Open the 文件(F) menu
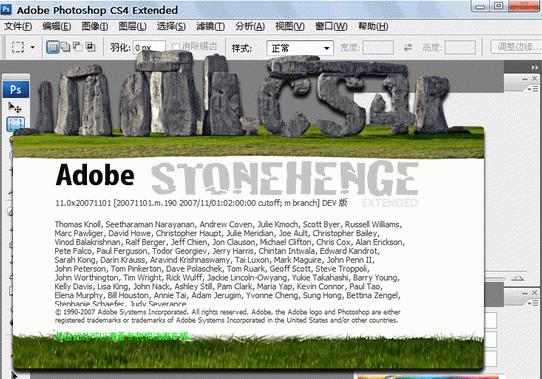Viewport: 542px width, 379px height. click(18, 26)
